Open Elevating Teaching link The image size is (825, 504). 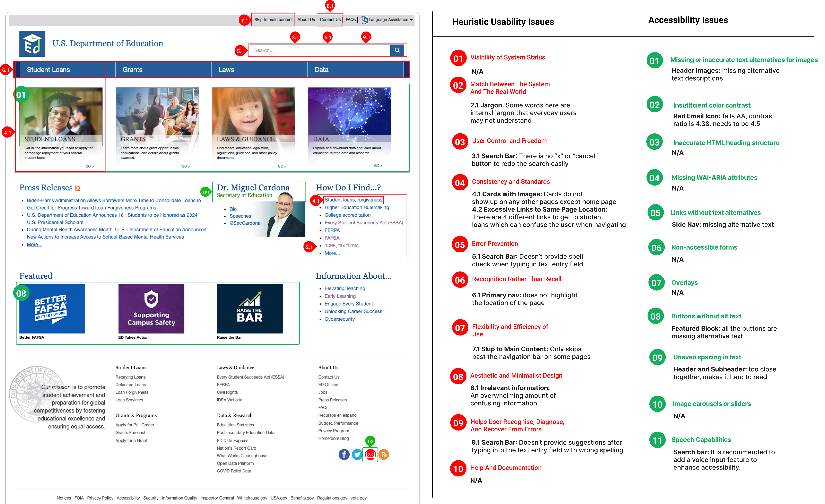[x=345, y=288]
